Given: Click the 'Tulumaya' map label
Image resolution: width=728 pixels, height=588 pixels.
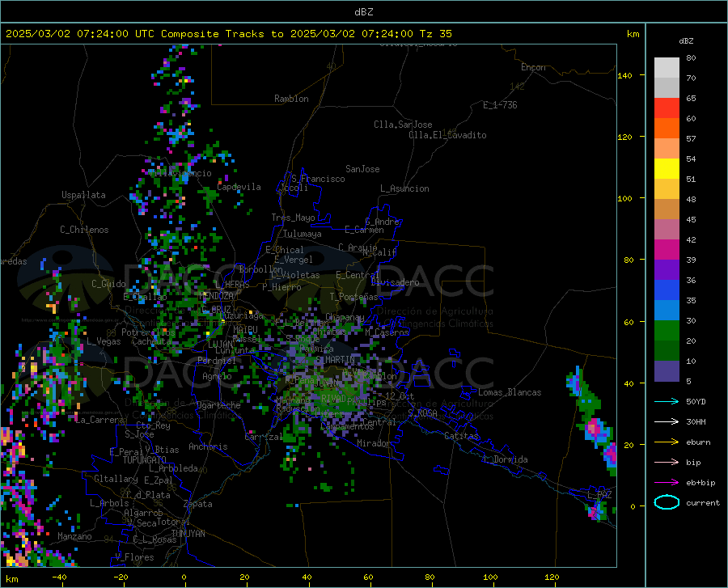Looking at the screenshot, I should [303, 234].
